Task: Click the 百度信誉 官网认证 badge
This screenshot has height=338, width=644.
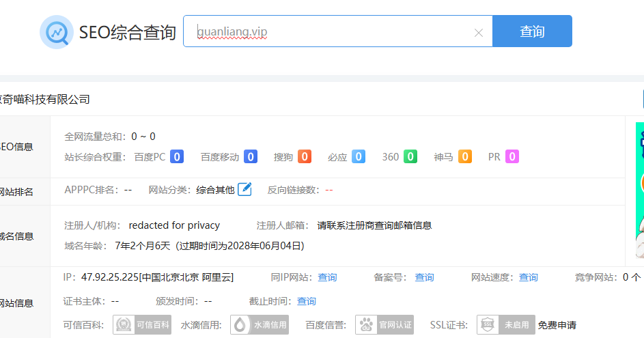Action: point(384,325)
